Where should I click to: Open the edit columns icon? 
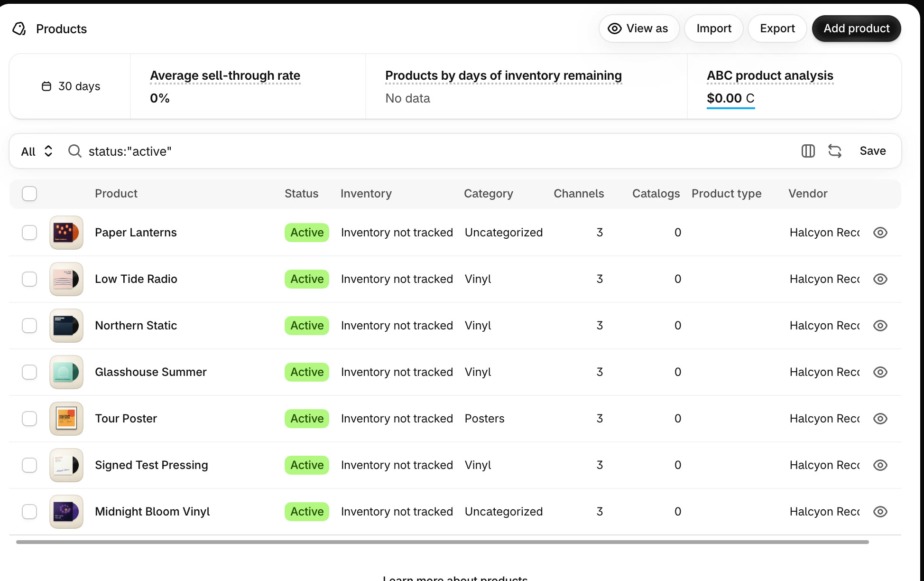(808, 151)
